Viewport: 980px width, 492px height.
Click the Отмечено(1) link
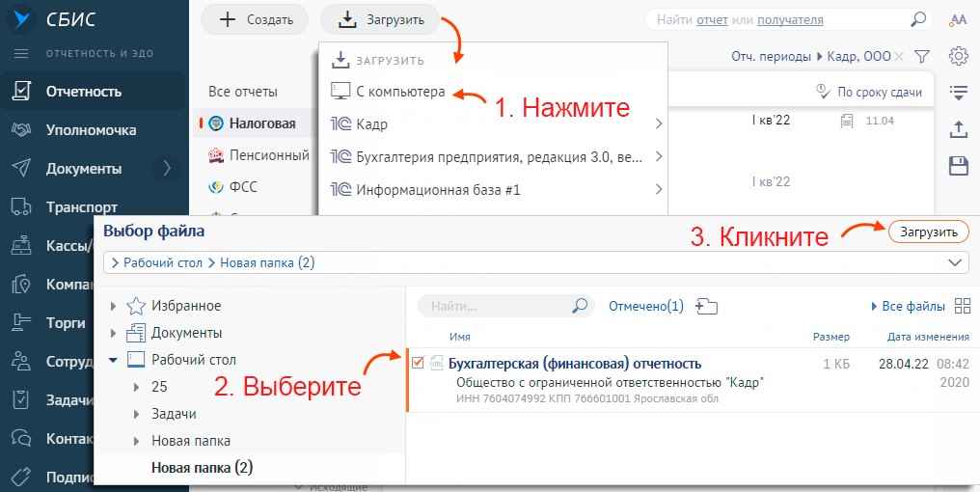pos(646,307)
